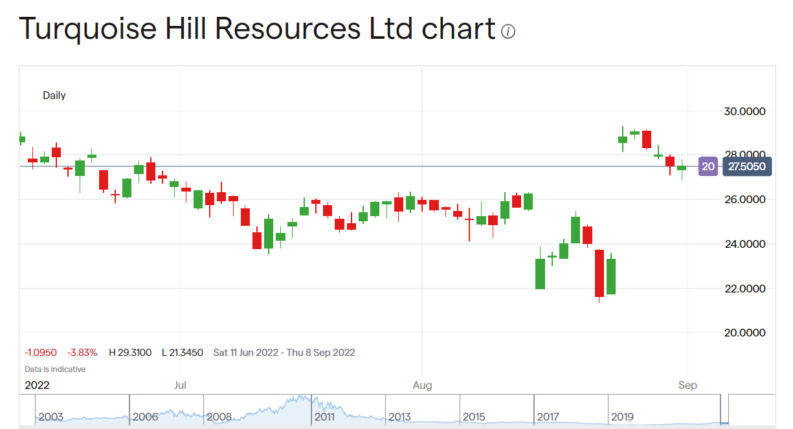
Task: Click the purple 20 indicator badge
Action: (708, 166)
